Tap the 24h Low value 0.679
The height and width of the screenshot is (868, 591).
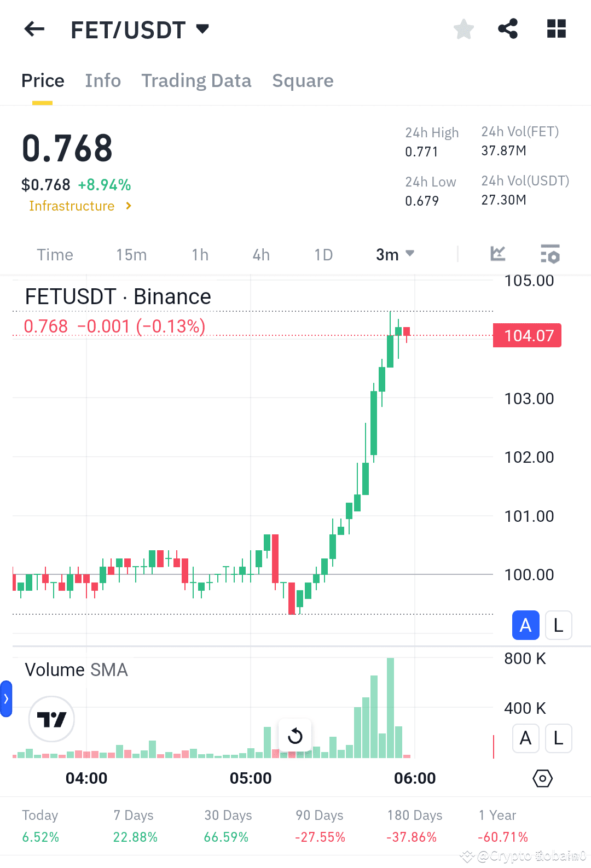[x=422, y=201]
